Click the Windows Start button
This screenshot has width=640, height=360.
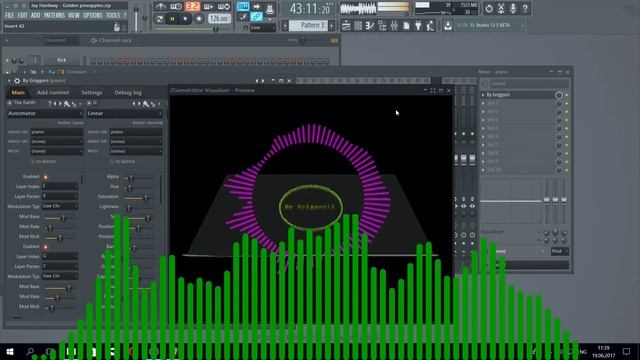10,351
